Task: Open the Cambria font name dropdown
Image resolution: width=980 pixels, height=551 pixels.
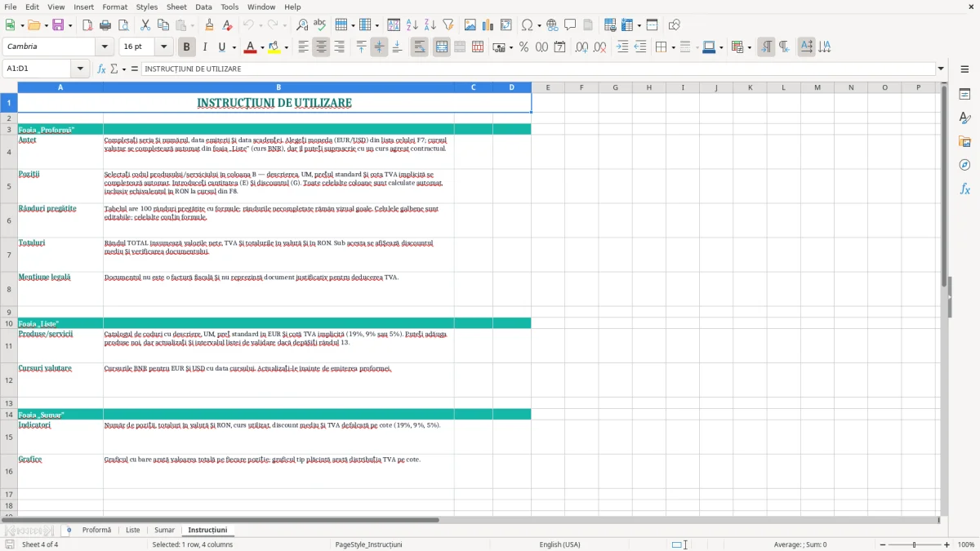Action: pos(105,47)
